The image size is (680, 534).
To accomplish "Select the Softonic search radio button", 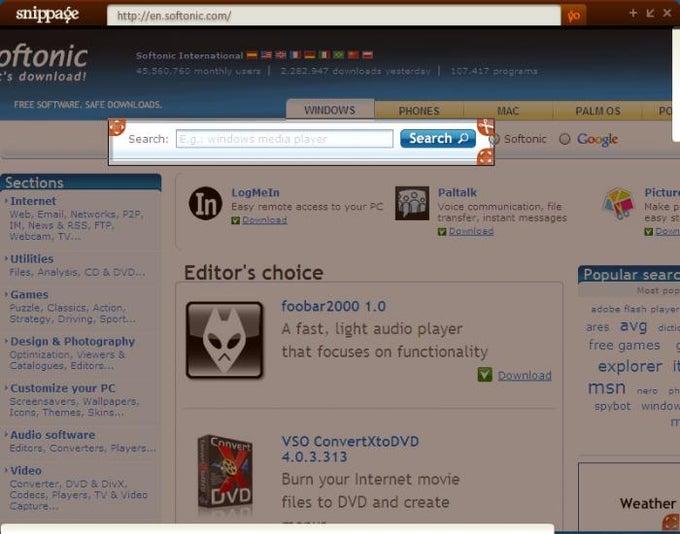I will [494, 139].
